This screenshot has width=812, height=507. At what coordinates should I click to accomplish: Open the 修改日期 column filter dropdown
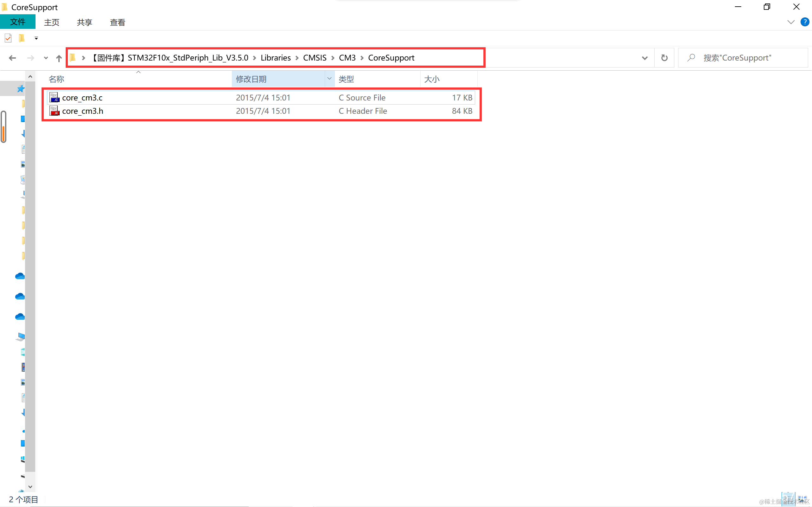330,79
